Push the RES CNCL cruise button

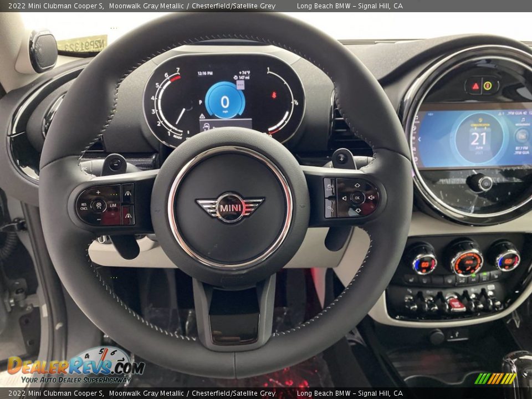pyautogui.click(x=84, y=206)
